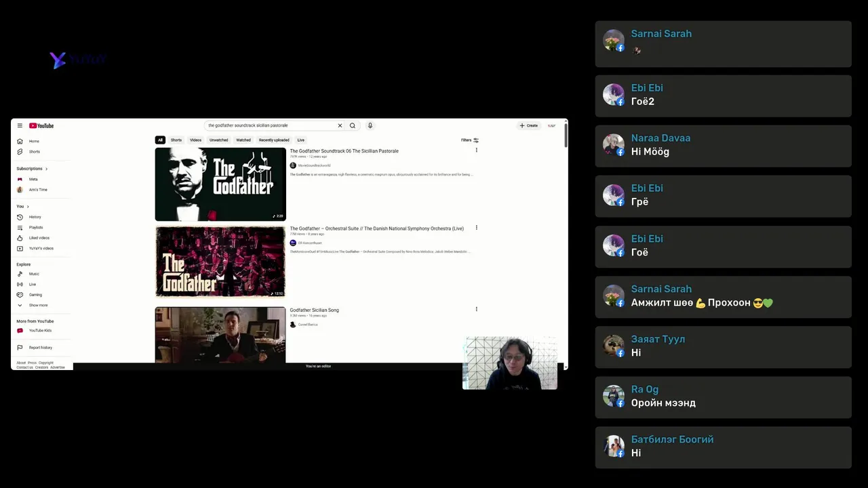
Task: Click the Copyright footer link
Action: pos(46,363)
